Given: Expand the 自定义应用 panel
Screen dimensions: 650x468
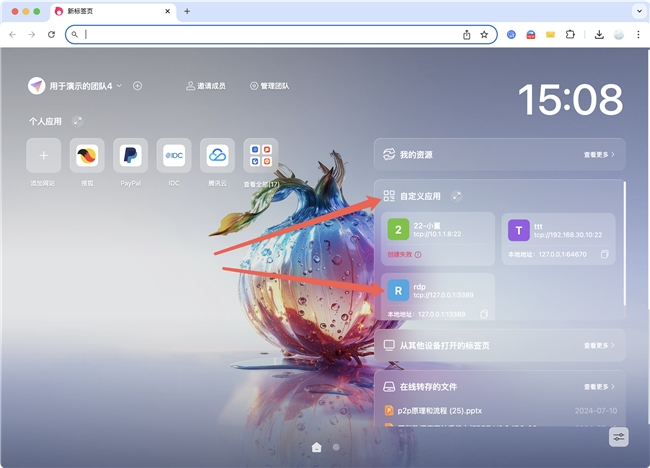Looking at the screenshot, I should click(456, 196).
